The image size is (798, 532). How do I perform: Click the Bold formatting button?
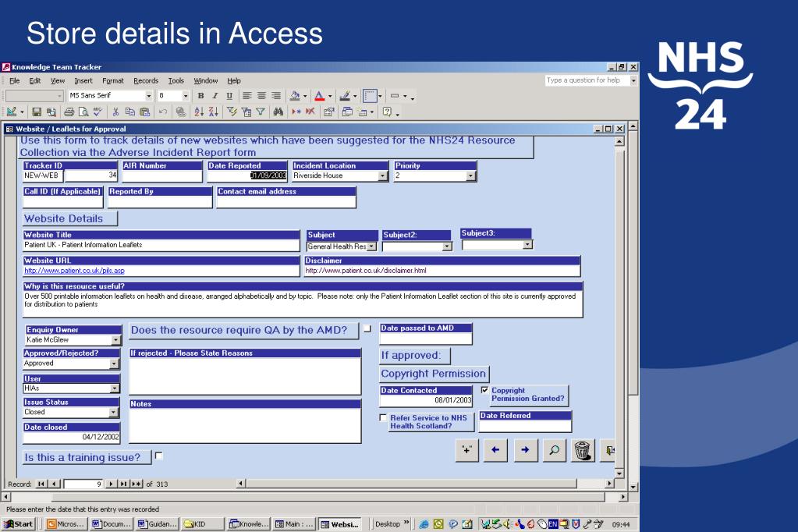point(200,96)
